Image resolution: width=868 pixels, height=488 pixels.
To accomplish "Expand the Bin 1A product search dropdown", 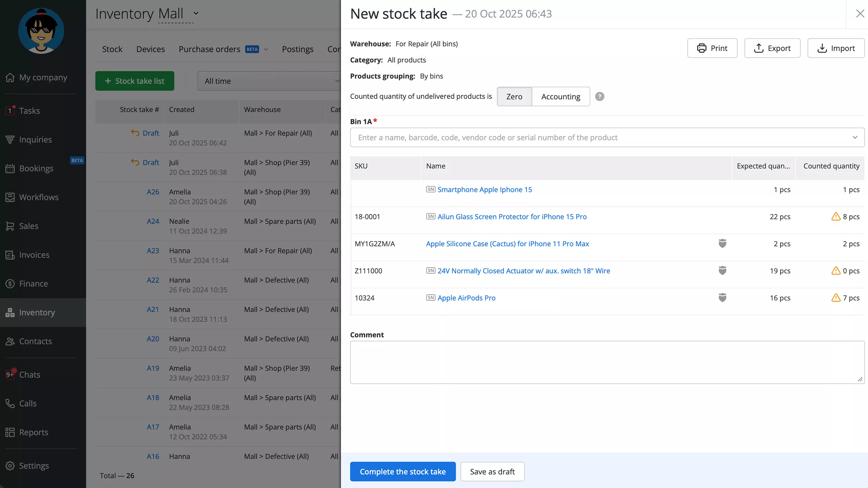I will point(854,137).
